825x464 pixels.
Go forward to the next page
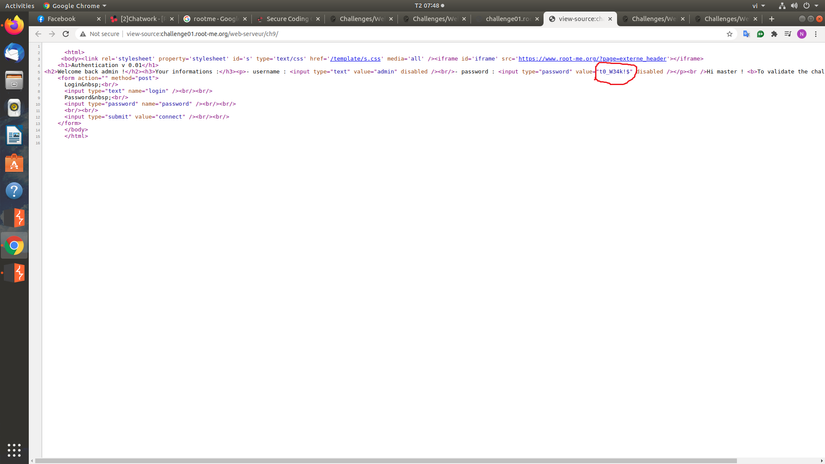52,34
